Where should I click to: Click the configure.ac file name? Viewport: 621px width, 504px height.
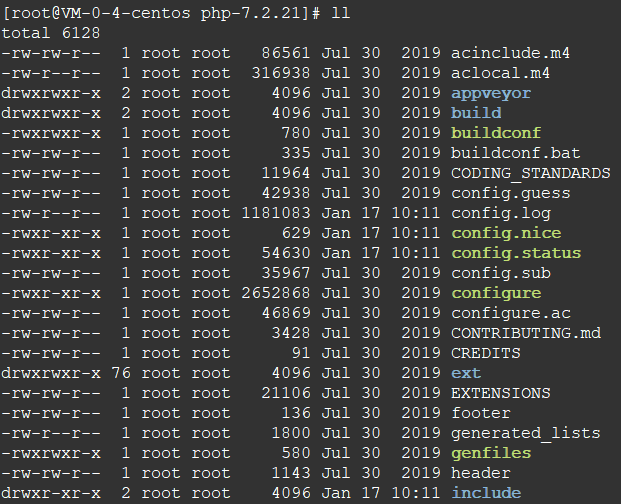click(x=511, y=314)
